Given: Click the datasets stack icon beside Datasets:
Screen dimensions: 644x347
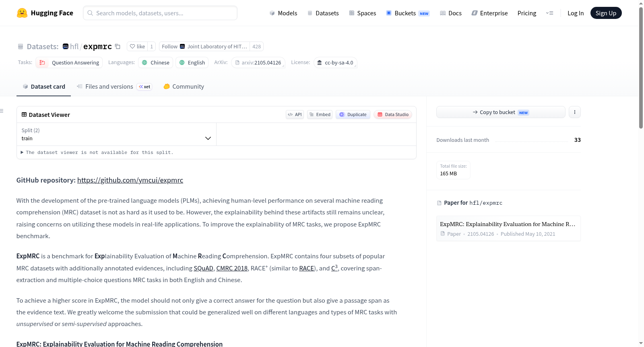Looking at the screenshot, I should 21,46.
